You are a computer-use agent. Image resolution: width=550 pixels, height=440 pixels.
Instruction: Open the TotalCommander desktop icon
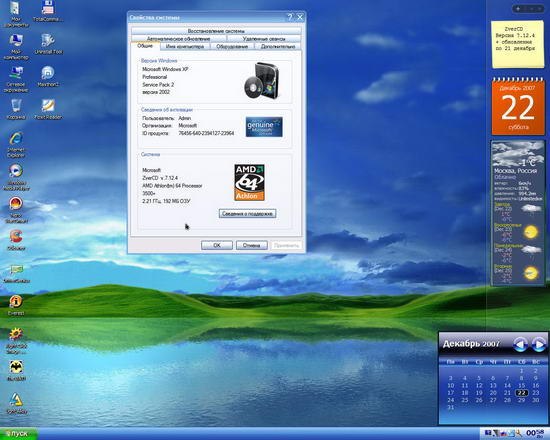pyautogui.click(x=48, y=12)
